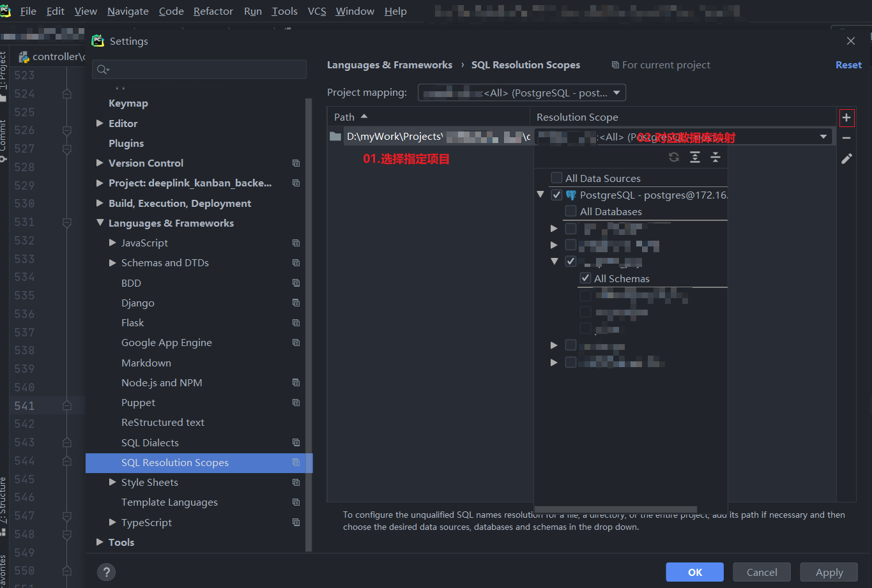The height and width of the screenshot is (588, 872).
Task: Click the PyCharm logo in Settings title bar
Action: tap(98, 40)
